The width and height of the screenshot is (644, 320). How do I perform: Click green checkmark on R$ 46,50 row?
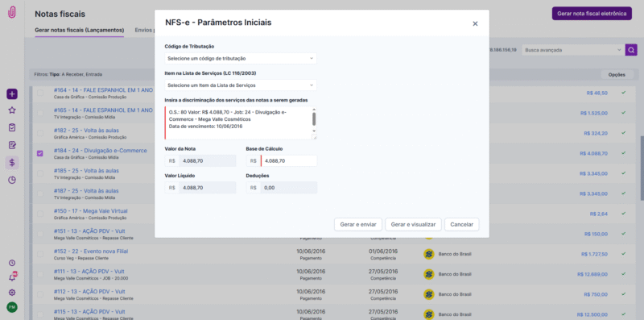pos(623,93)
